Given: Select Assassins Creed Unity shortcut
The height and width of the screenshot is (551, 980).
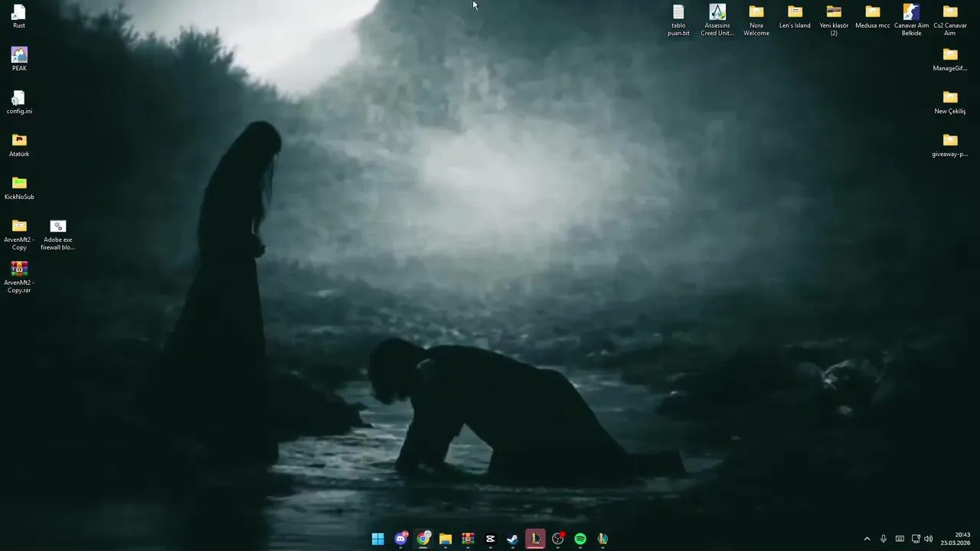Looking at the screenshot, I should tap(717, 20).
